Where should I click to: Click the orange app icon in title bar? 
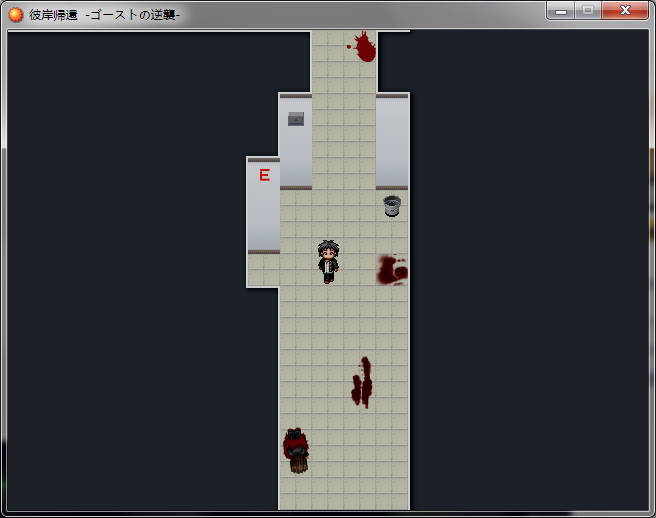click(15, 15)
